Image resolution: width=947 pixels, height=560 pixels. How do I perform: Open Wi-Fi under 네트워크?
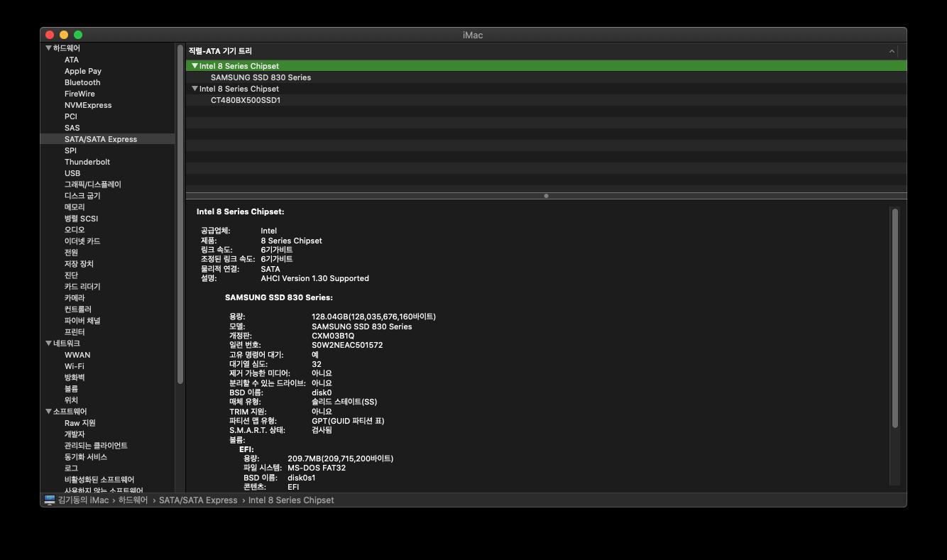coord(75,366)
